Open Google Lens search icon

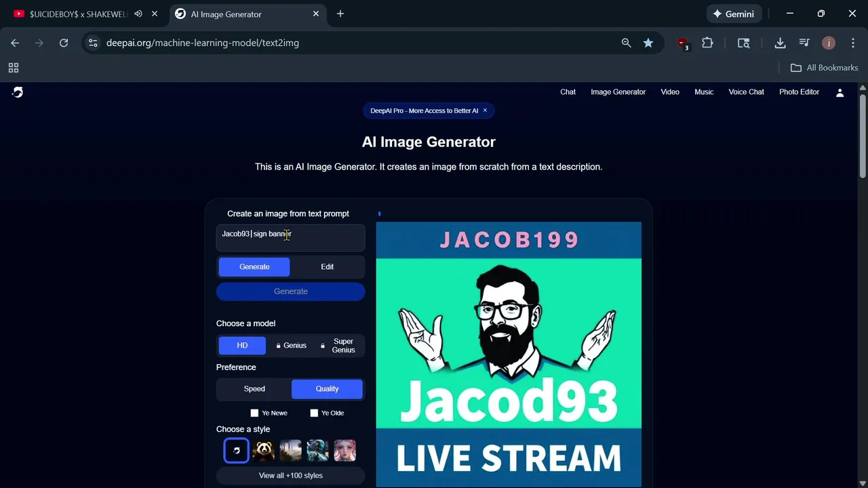[744, 43]
